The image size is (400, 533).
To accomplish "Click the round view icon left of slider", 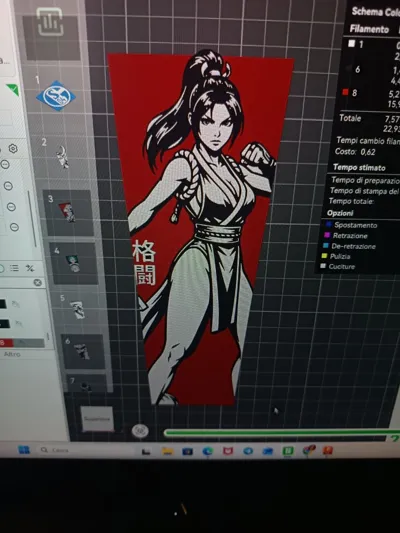I will click(x=140, y=431).
